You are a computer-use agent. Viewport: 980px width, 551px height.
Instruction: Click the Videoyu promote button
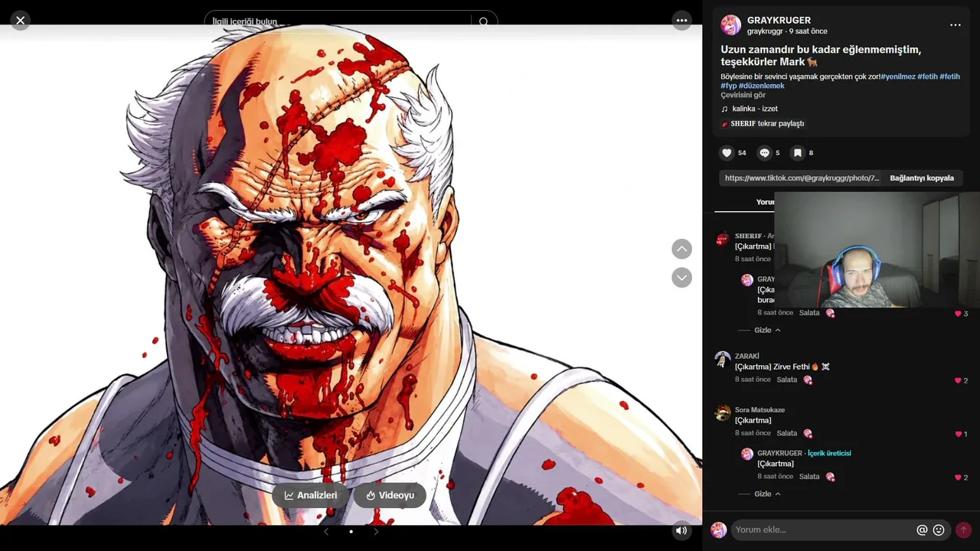[x=390, y=495]
